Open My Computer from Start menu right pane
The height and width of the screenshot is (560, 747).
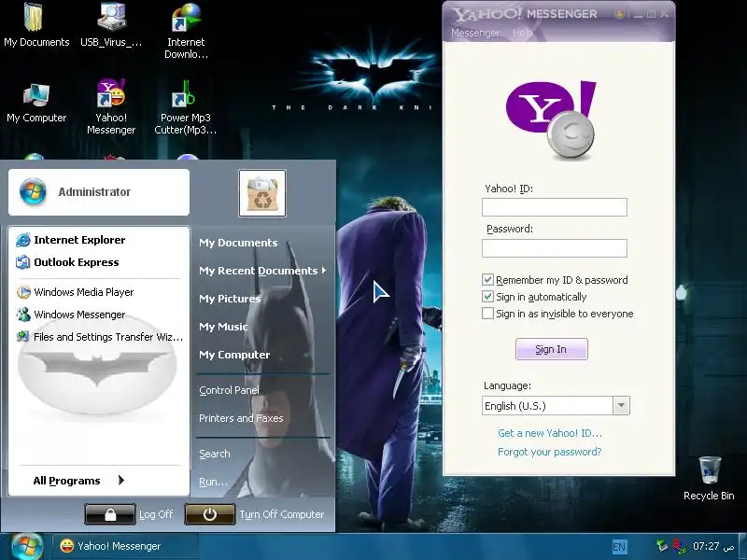click(x=234, y=355)
